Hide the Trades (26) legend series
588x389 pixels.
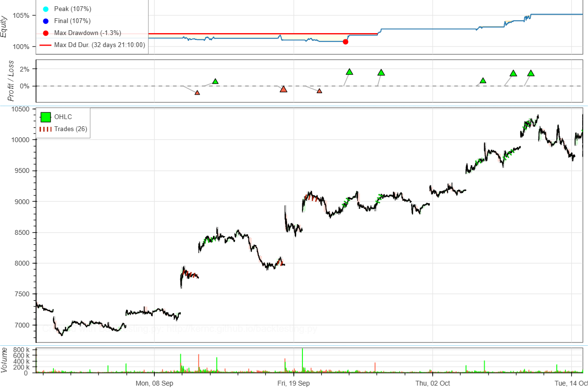tap(70, 129)
